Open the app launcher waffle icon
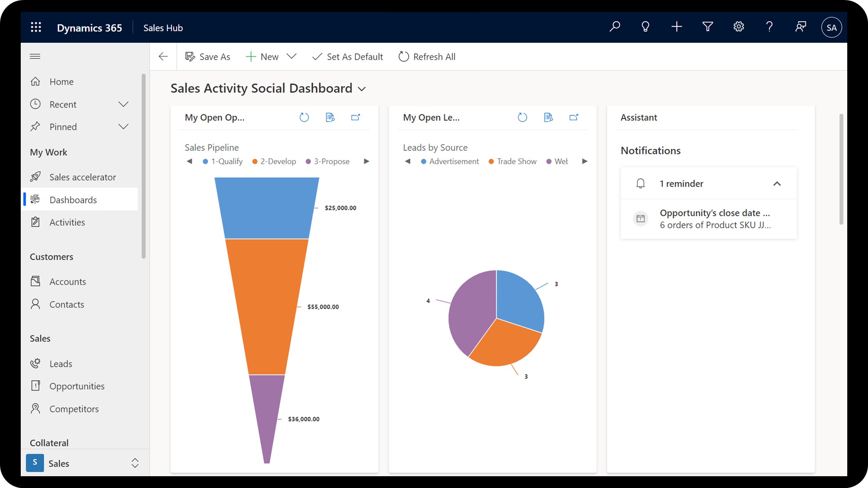Image resolution: width=868 pixels, height=488 pixels. click(36, 27)
